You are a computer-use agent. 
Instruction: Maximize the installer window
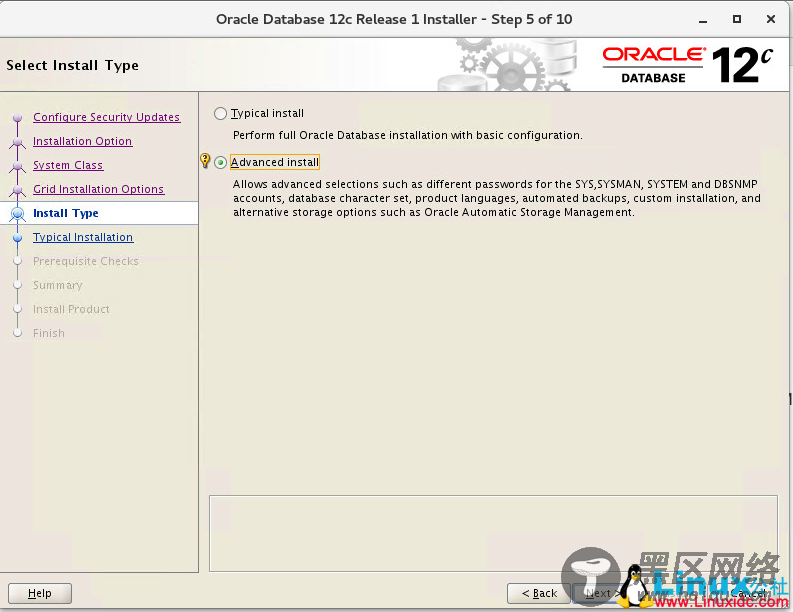[x=737, y=19]
